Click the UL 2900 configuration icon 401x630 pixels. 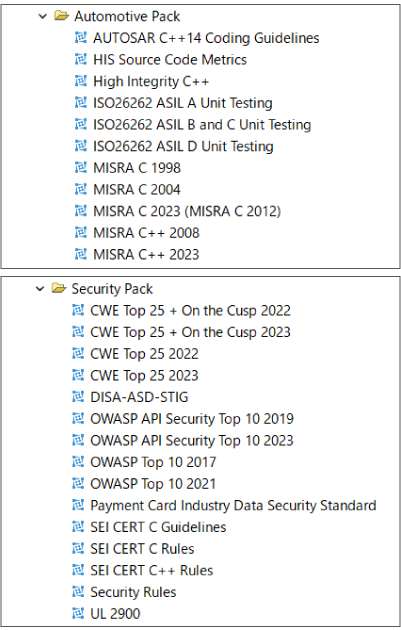(x=78, y=614)
